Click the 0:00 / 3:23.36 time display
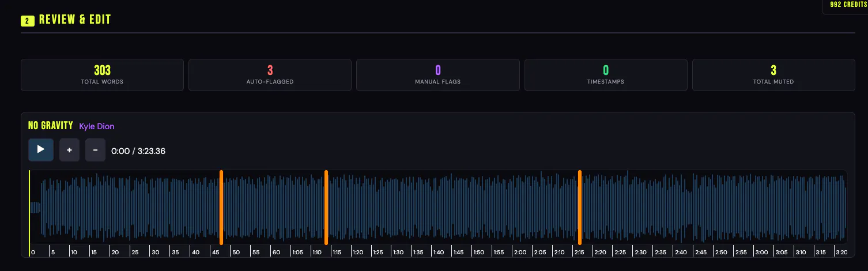 138,151
